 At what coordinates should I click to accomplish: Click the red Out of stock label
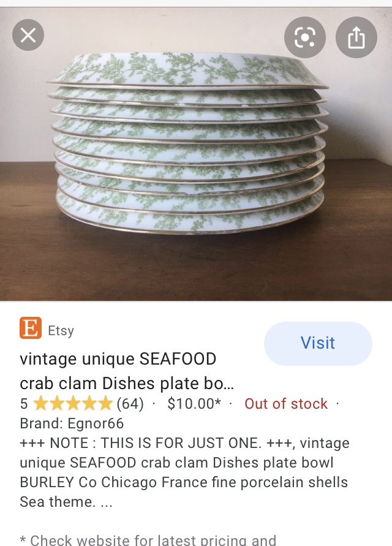(286, 404)
